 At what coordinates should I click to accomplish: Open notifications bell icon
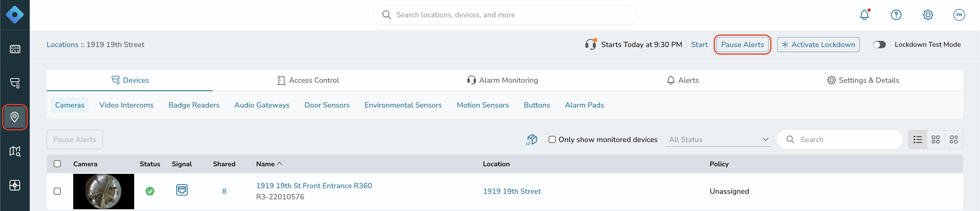864,15
